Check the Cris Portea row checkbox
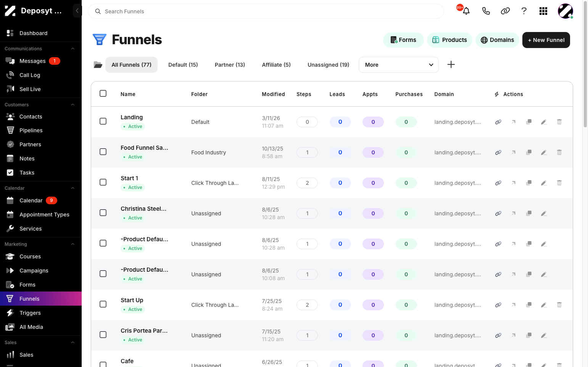588x367 pixels. point(103,335)
